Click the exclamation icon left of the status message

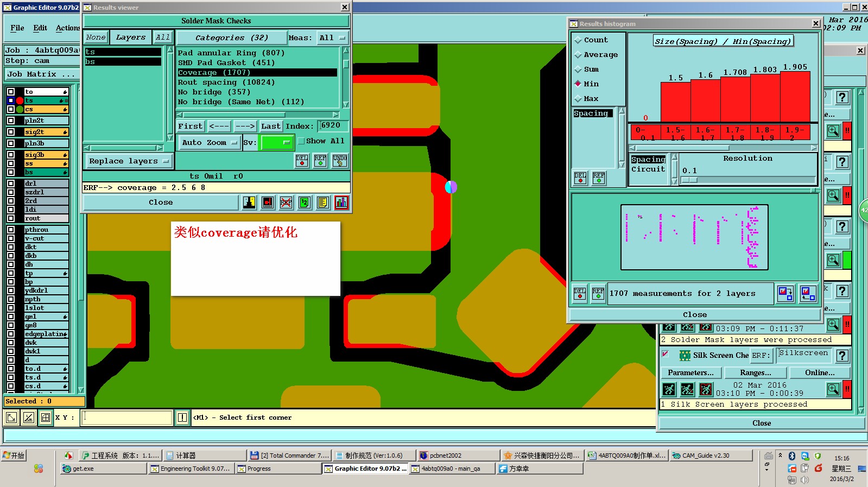182,418
